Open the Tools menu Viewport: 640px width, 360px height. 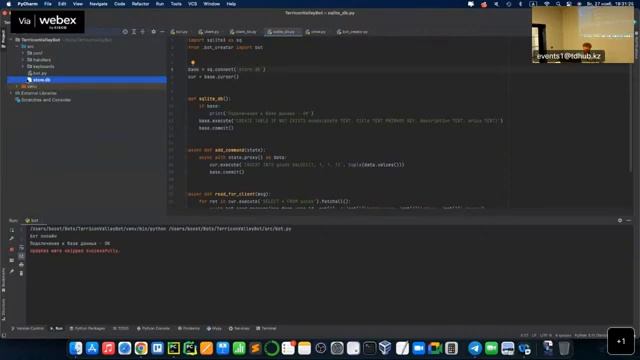point(176,4)
